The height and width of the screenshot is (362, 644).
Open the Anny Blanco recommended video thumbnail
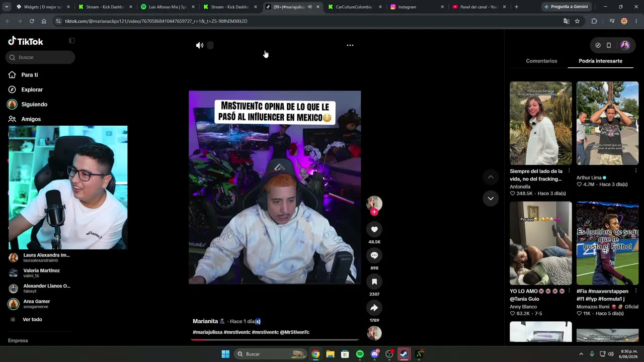(x=541, y=243)
